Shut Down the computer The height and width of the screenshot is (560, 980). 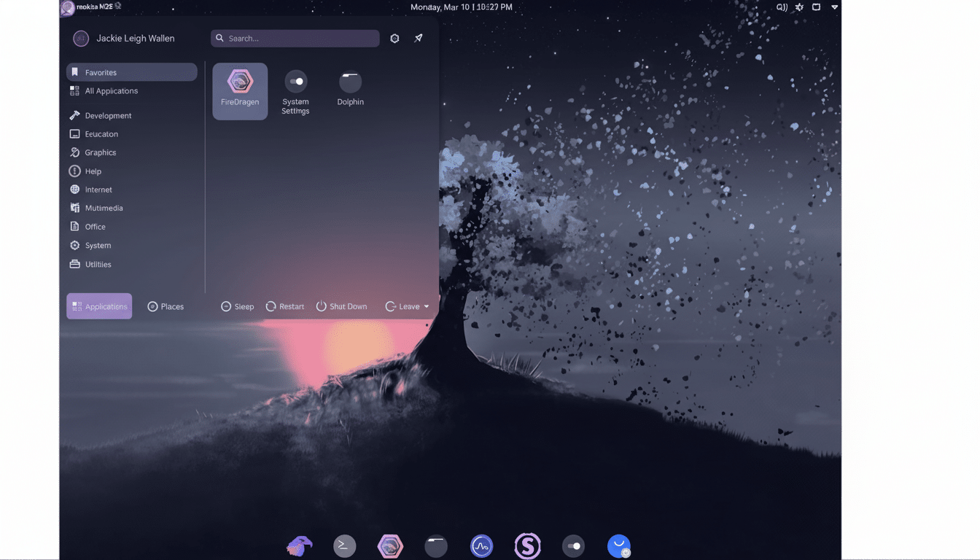pos(341,306)
